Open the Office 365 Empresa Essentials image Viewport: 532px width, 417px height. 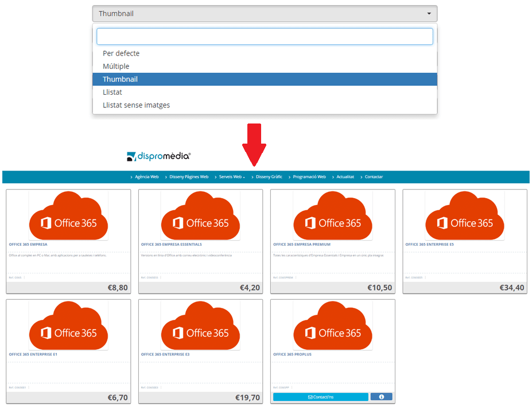pos(200,215)
